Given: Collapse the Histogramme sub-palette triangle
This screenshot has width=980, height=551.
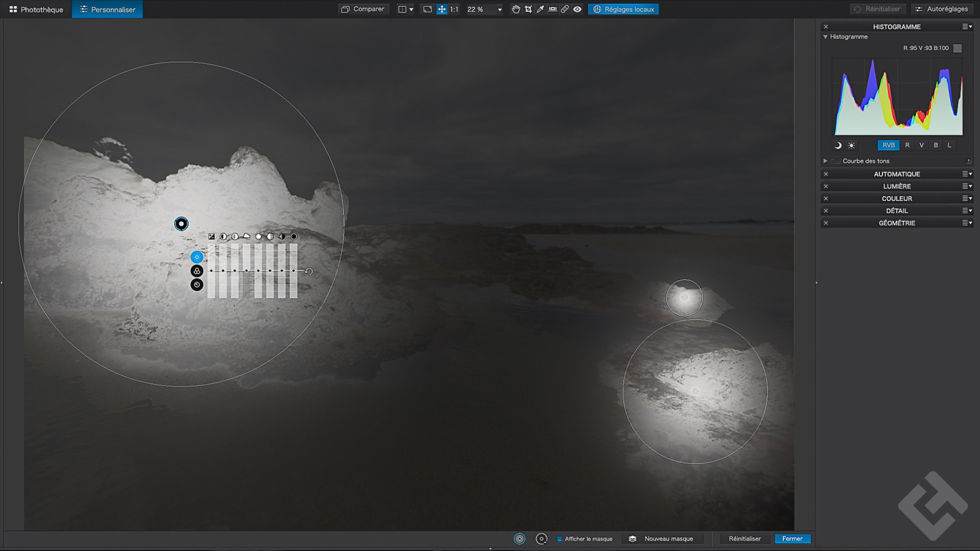Looking at the screenshot, I should tap(825, 37).
